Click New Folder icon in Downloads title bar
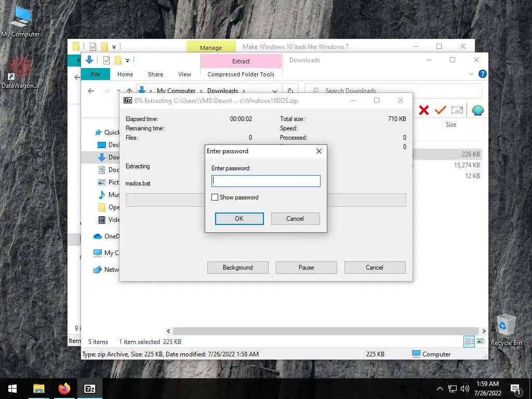This screenshot has height=399, width=532. (118, 60)
